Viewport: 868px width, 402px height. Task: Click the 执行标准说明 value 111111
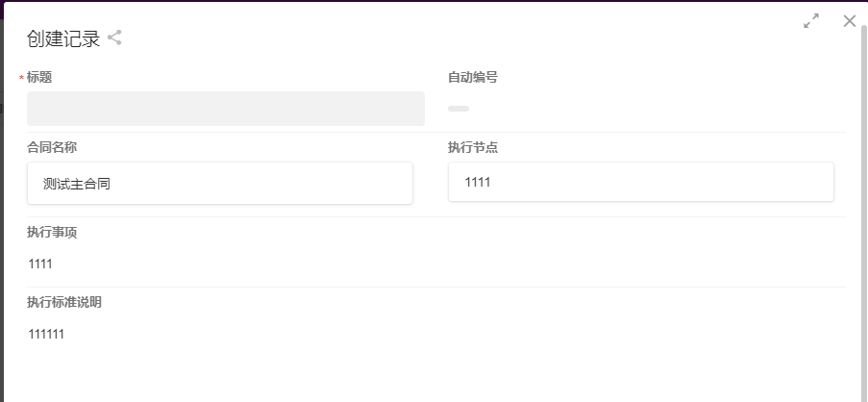(x=46, y=334)
